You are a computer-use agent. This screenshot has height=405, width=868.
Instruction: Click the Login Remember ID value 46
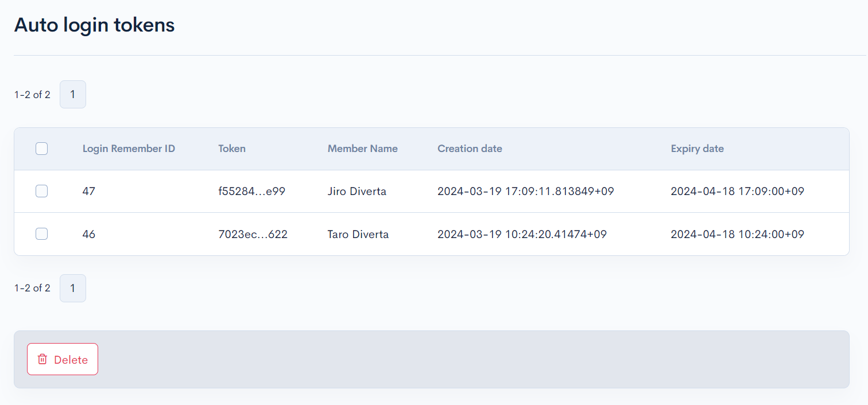(x=89, y=234)
